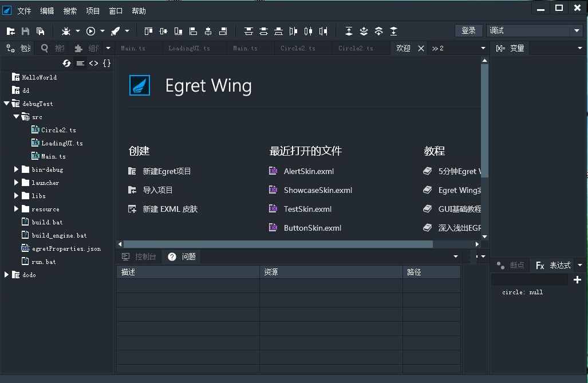Viewport: 588px width, 383px height.
Task: Click the open project folder icon
Action: [11, 31]
